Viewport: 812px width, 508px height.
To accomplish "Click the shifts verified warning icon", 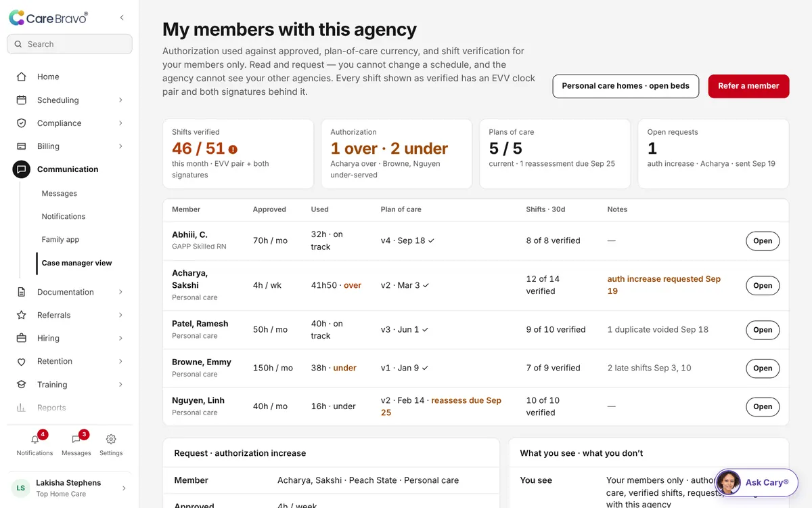I will (233, 149).
